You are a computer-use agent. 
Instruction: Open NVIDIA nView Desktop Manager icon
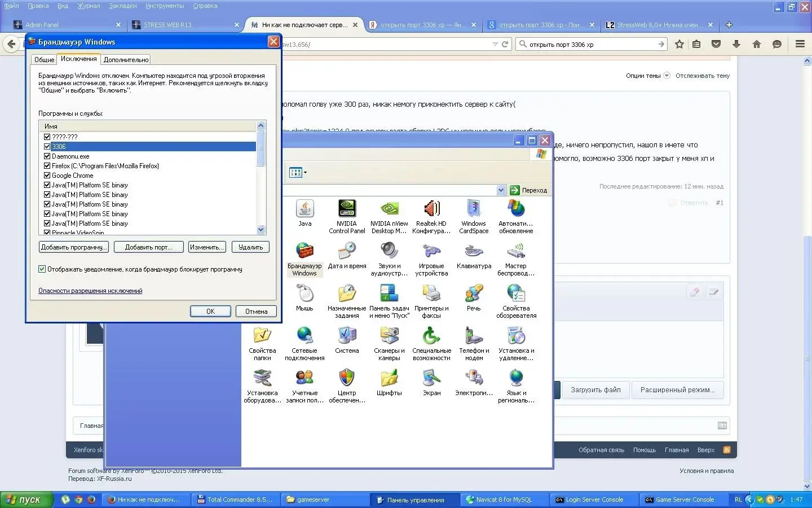(x=389, y=217)
